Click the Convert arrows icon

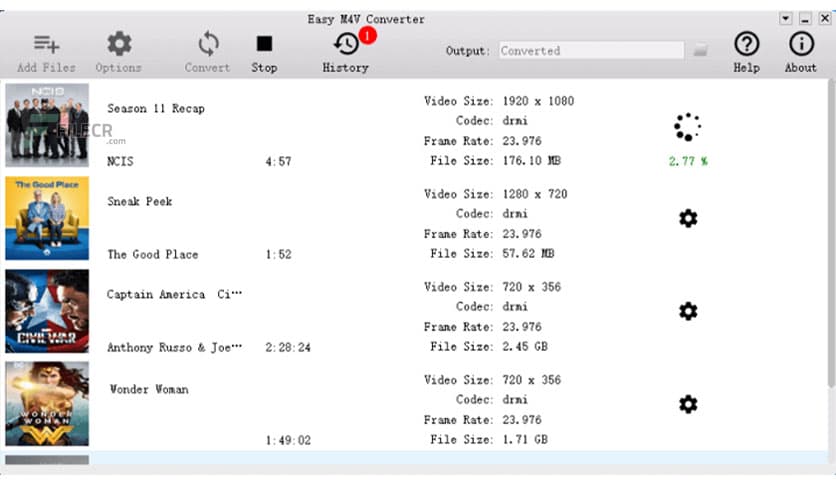(208, 44)
